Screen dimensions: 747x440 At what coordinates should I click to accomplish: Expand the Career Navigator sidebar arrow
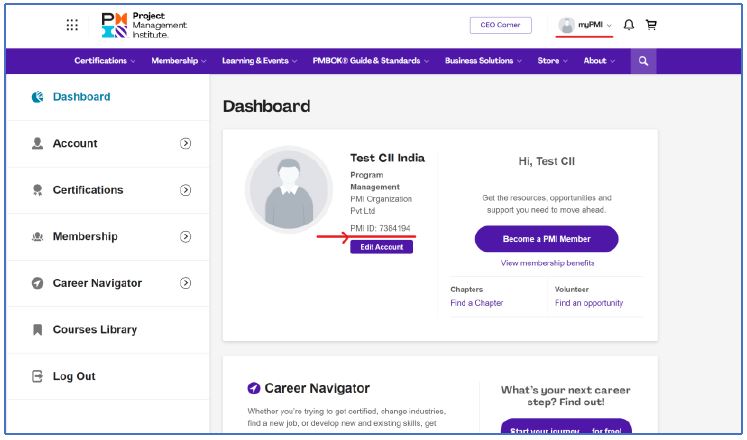(185, 283)
